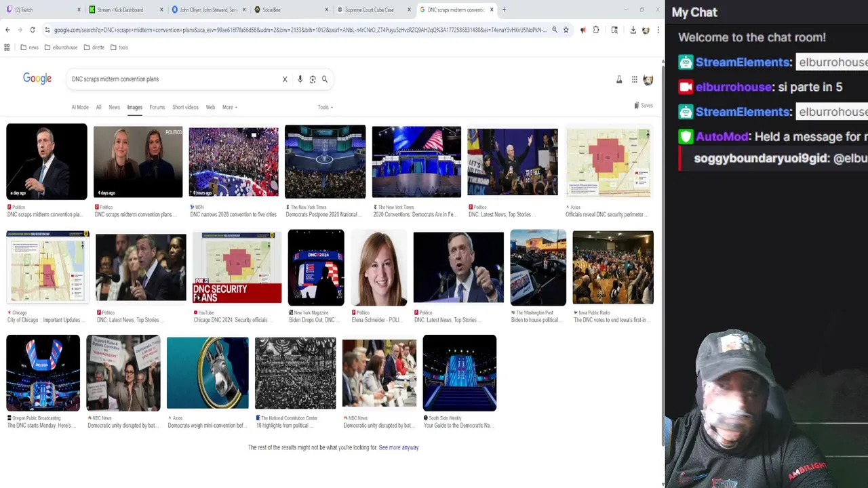The width and height of the screenshot is (868, 488).
Task: Open the browser extensions puzzle icon
Action: (596, 30)
